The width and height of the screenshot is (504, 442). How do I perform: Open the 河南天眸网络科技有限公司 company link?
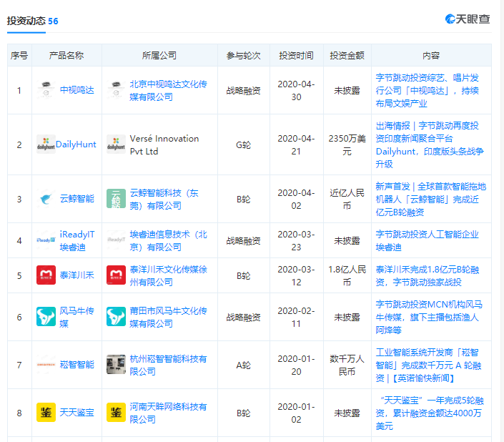(168, 413)
